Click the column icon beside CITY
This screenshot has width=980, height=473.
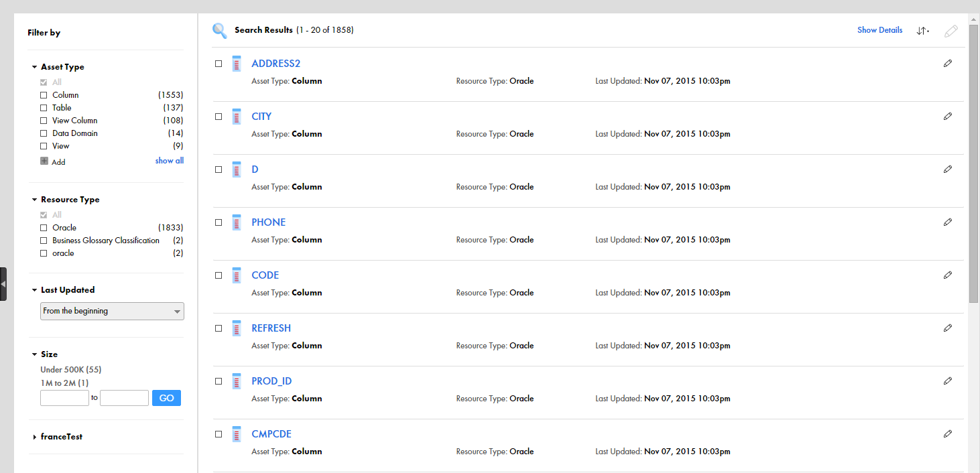tap(236, 117)
